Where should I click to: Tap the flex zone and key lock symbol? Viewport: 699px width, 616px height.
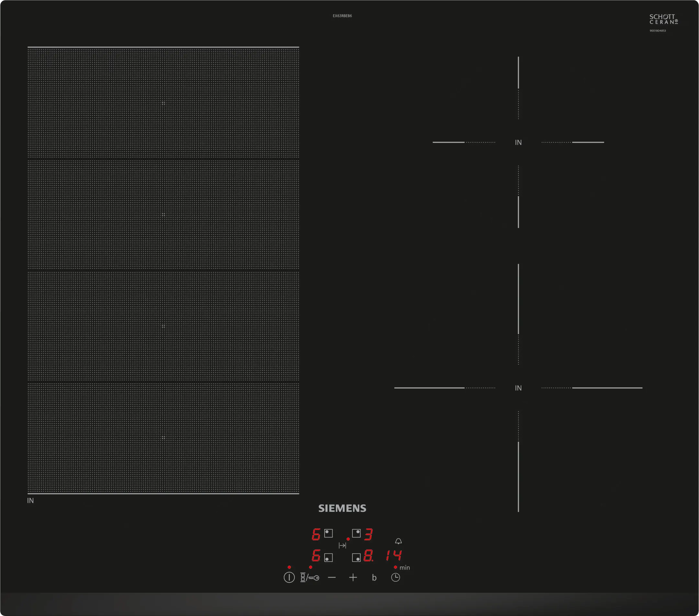[309, 578]
